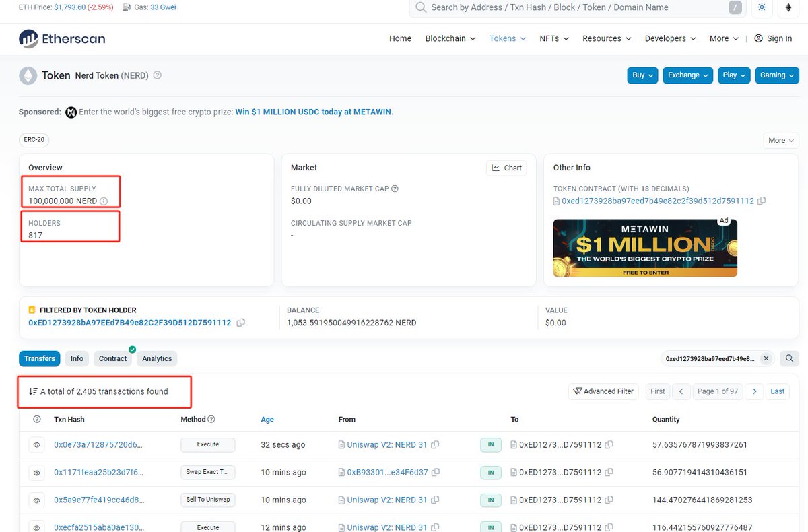Click the MetaWin $1 Million ad banner
Image resolution: width=808 pixels, height=532 pixels.
[645, 248]
